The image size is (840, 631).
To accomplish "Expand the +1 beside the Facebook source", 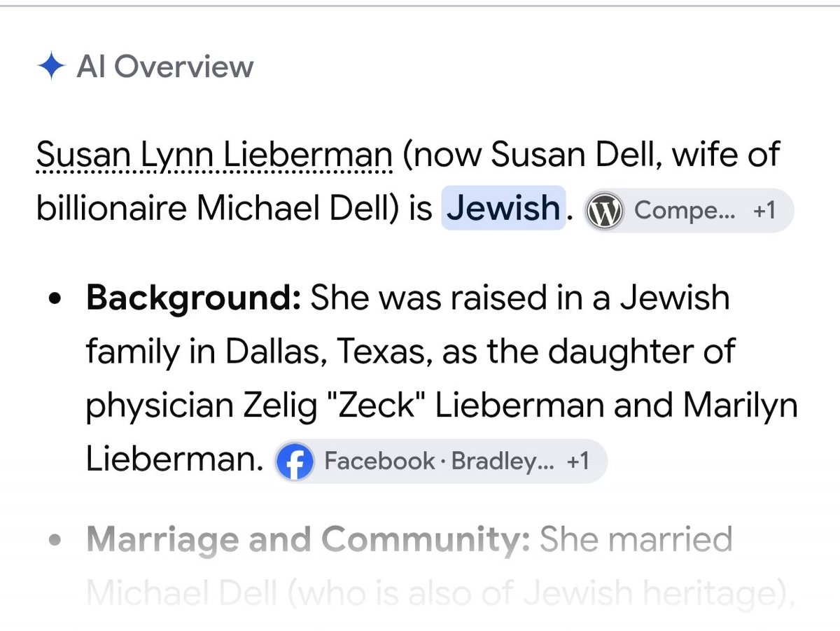I will [x=577, y=462].
